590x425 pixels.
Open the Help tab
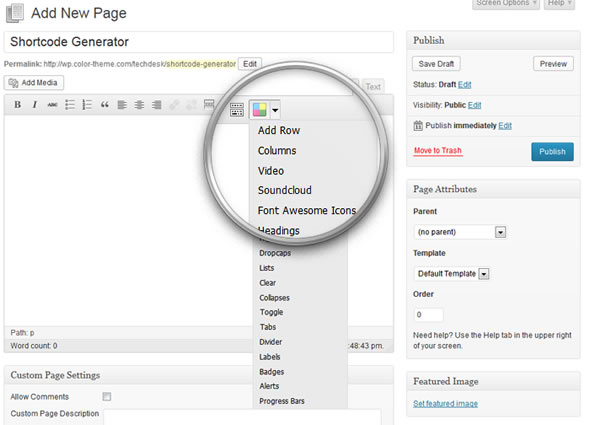(559, 4)
